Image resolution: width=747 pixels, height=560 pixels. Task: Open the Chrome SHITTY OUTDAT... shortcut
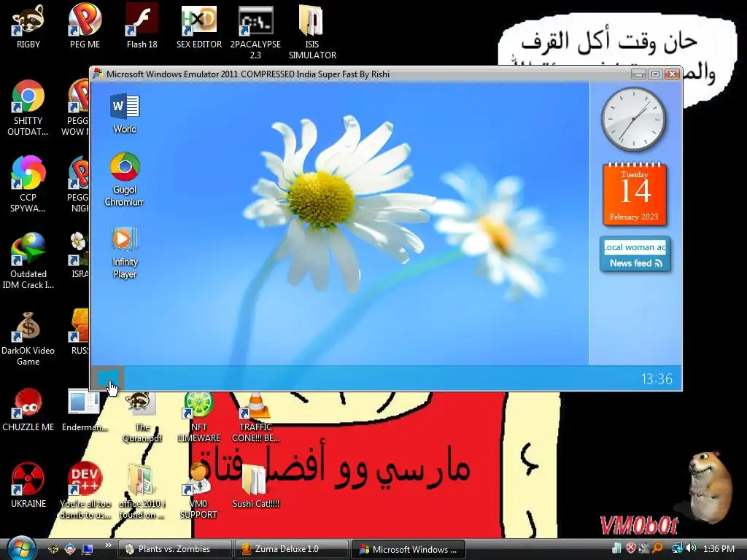(28, 108)
